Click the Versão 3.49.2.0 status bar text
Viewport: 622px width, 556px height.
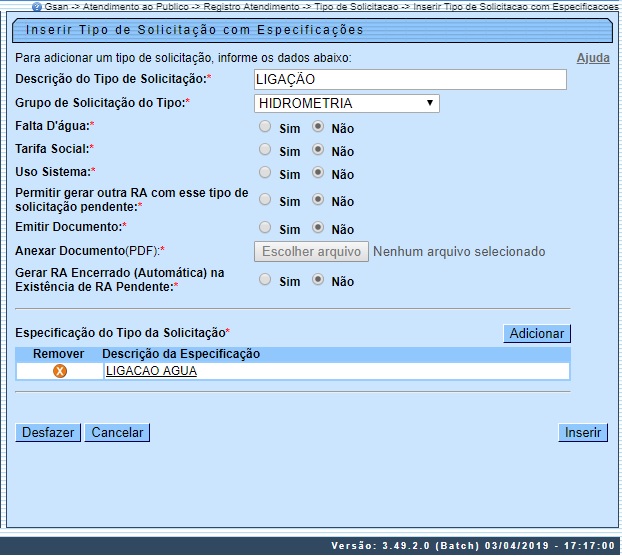[x=473, y=546]
